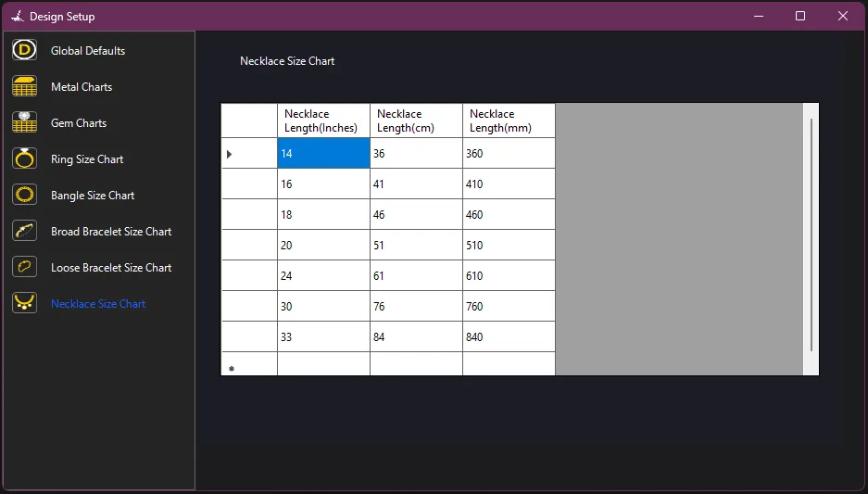
Task: Click the Broad Bracelet Size Chart icon
Action: pyautogui.click(x=25, y=231)
